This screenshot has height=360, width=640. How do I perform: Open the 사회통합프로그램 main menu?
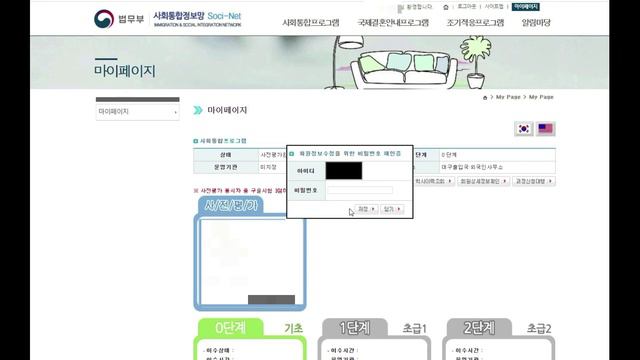pyautogui.click(x=311, y=23)
